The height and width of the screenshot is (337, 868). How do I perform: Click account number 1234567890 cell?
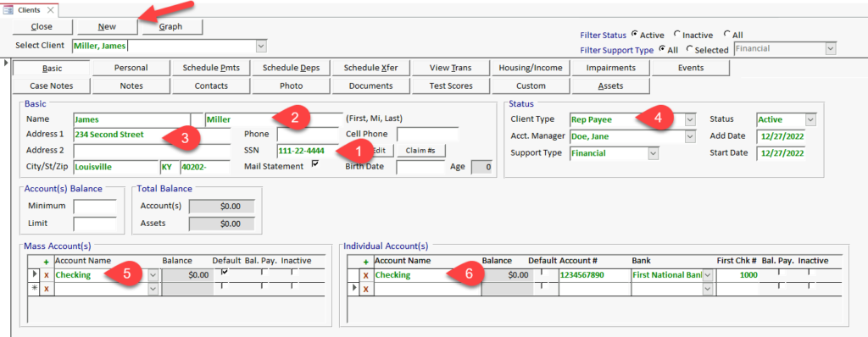[x=594, y=275]
